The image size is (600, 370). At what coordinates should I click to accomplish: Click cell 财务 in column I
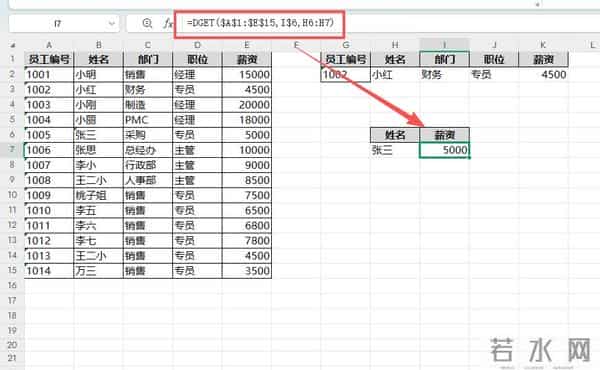(x=445, y=75)
